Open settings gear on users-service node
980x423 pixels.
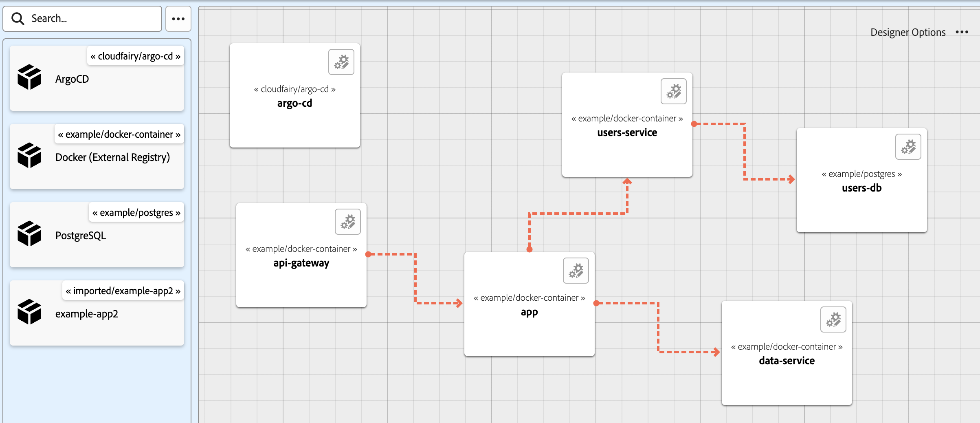tap(674, 91)
